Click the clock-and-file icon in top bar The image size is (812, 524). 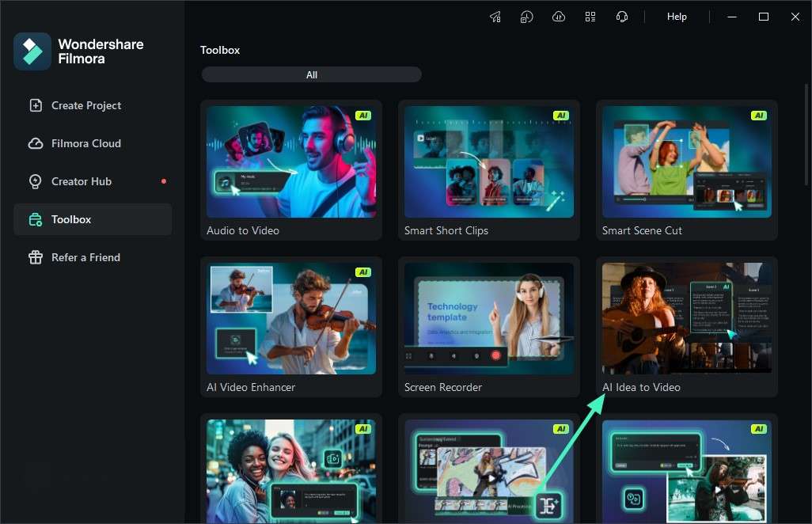click(526, 17)
